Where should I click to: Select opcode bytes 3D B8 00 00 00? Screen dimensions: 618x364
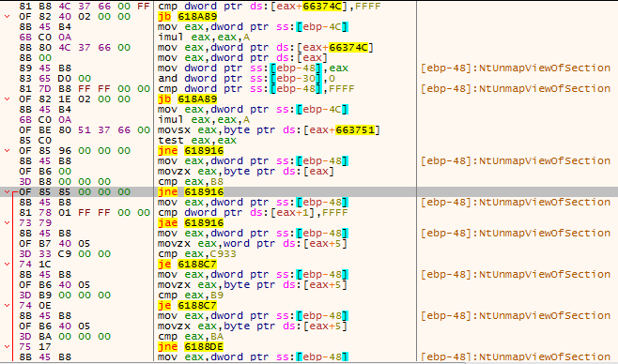[65, 182]
